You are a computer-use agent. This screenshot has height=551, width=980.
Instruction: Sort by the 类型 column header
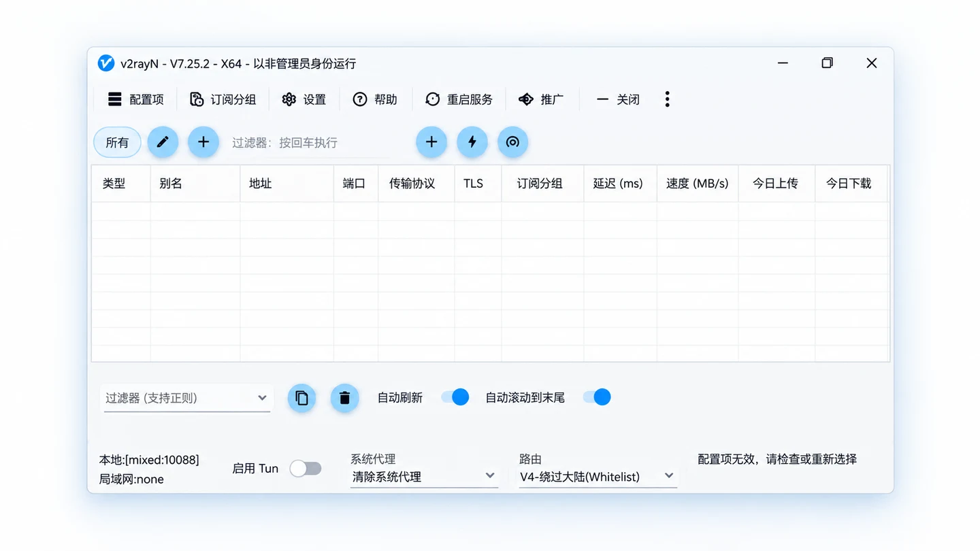point(121,184)
